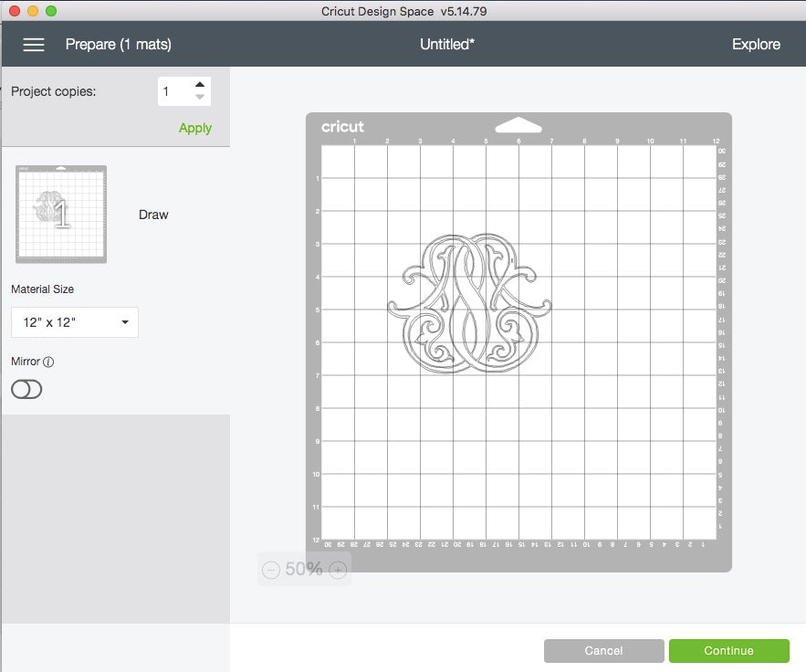Zoom in with the plus icon

pyautogui.click(x=338, y=570)
